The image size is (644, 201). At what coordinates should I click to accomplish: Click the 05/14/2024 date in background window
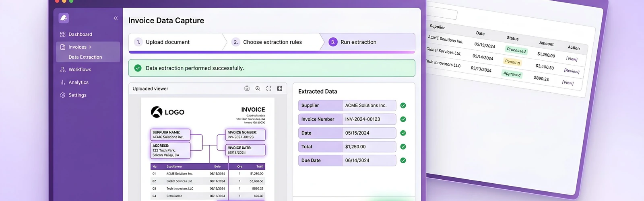(483, 57)
